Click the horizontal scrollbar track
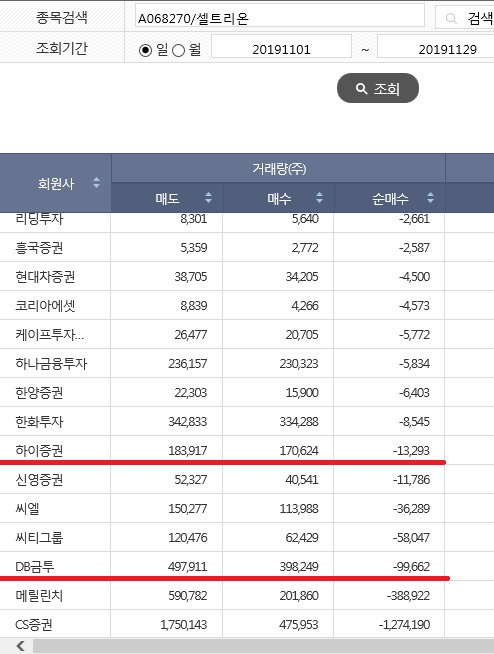This screenshot has width=494, height=654. pos(264,646)
